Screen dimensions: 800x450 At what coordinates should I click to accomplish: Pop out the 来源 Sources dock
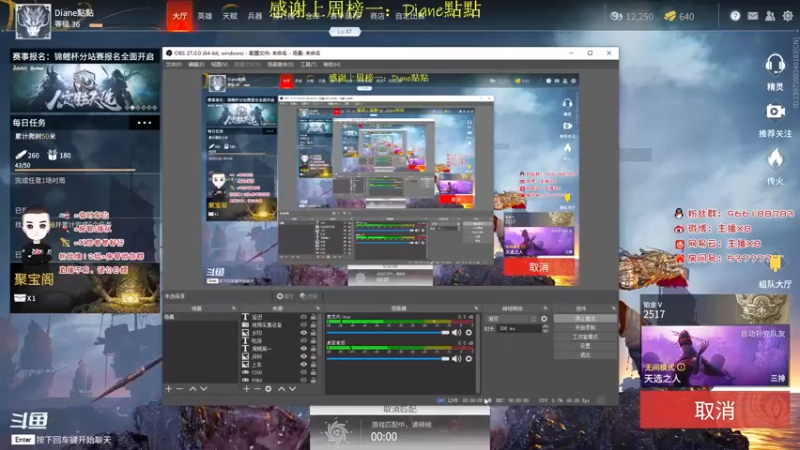click(x=317, y=308)
